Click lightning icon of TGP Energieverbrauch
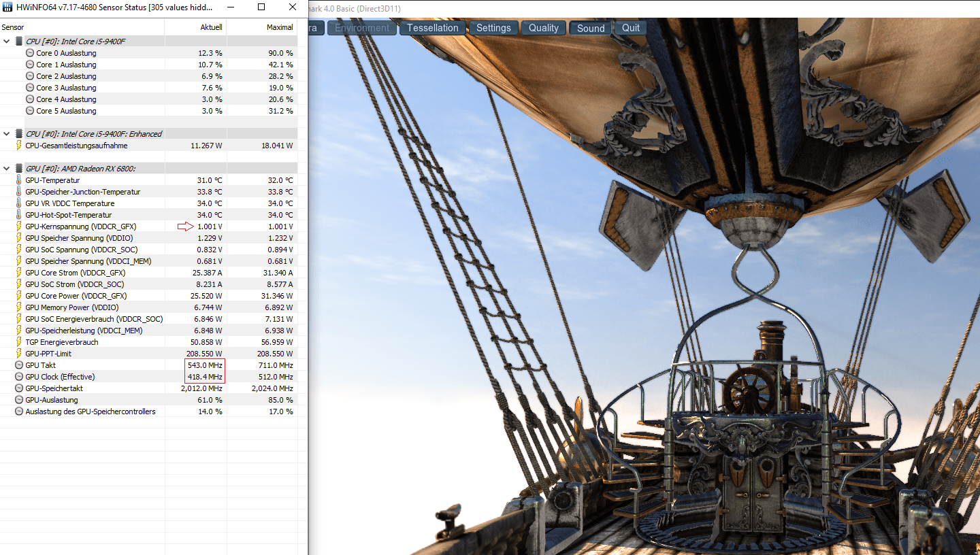980x555 pixels. point(19,342)
